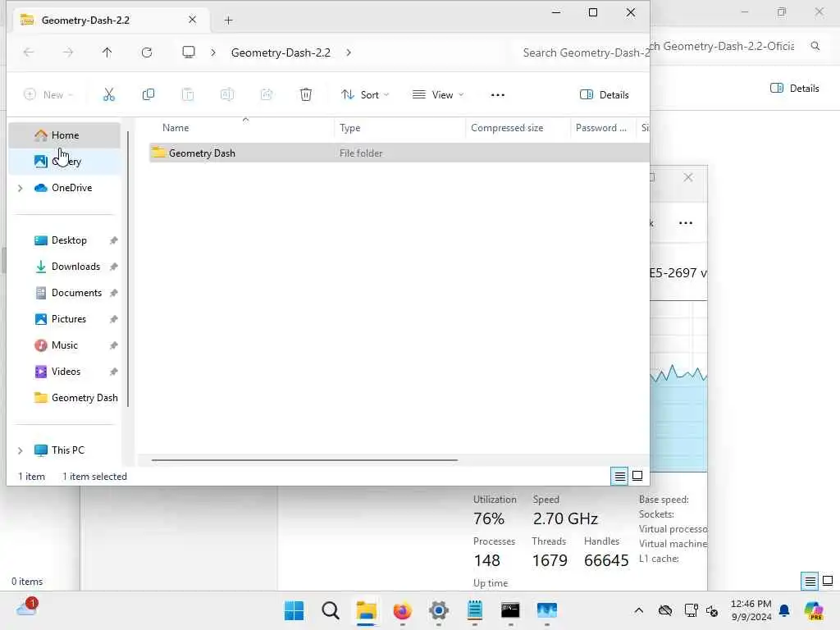
Task: Toggle Details pane in background Explorer window
Action: (795, 89)
